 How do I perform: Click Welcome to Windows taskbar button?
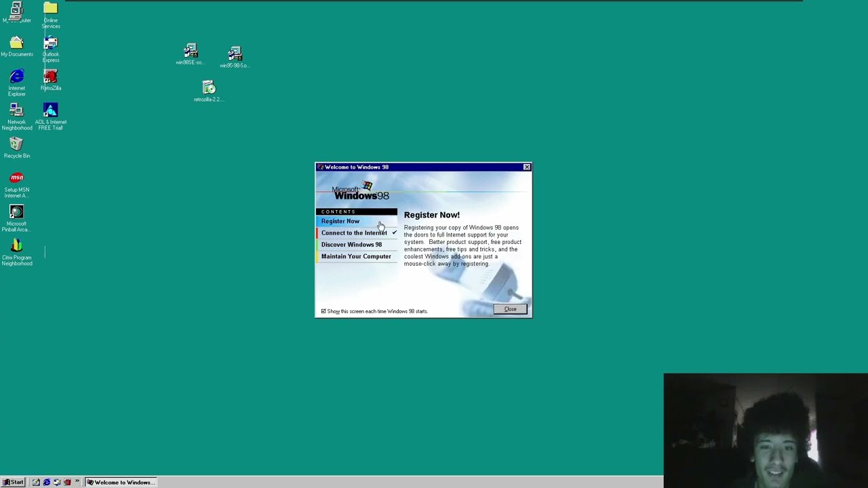pos(121,483)
